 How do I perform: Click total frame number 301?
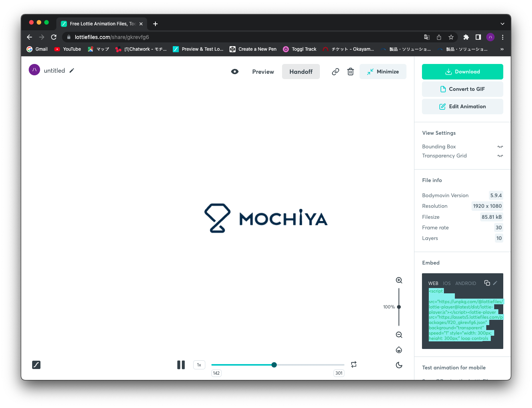tap(339, 373)
